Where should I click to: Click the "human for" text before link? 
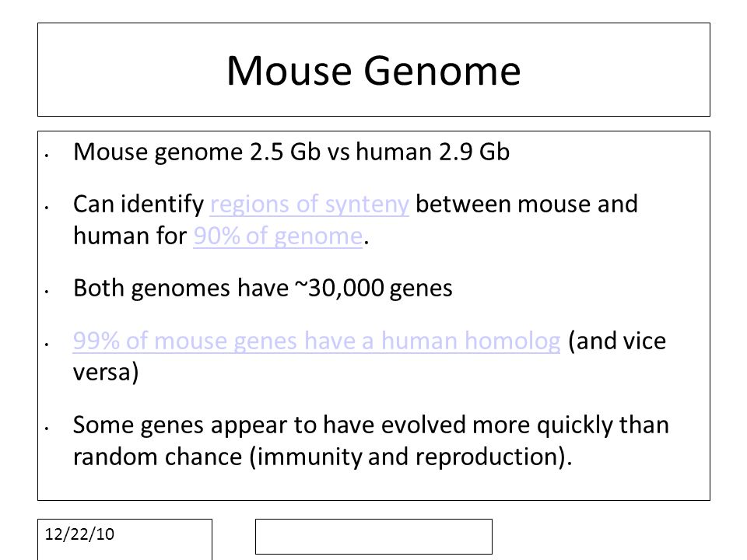(x=130, y=236)
